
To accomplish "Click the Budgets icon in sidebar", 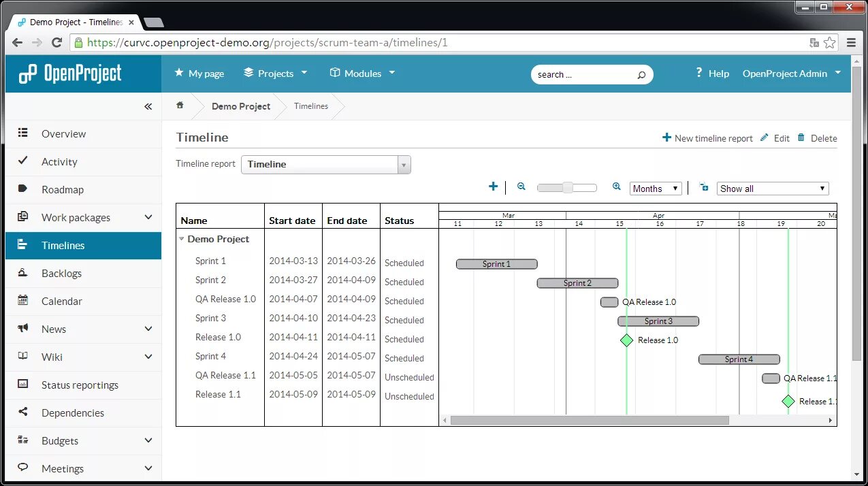I will tap(23, 440).
